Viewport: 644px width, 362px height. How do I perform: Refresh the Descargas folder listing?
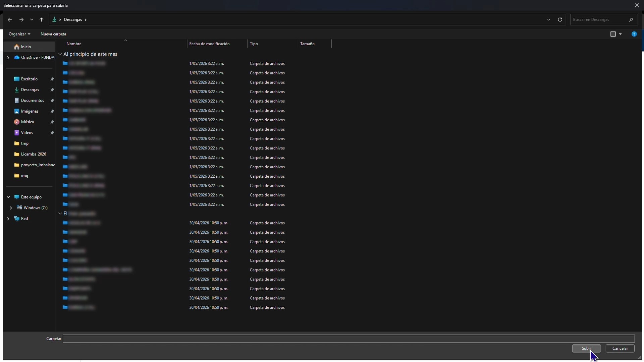click(560, 20)
